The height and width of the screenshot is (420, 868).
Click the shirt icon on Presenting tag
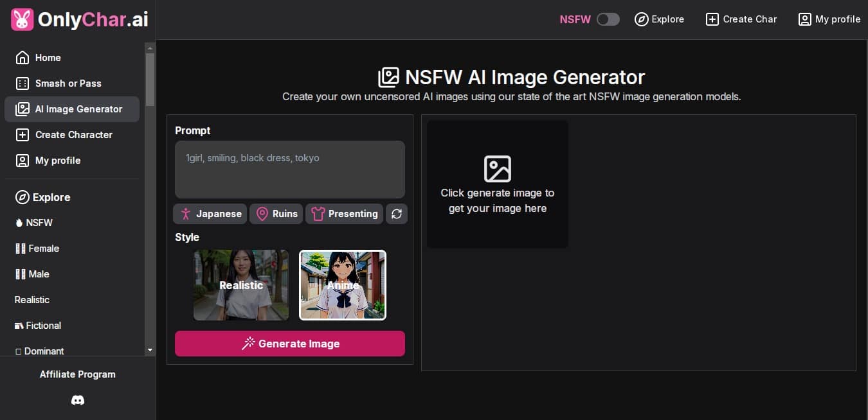(318, 214)
